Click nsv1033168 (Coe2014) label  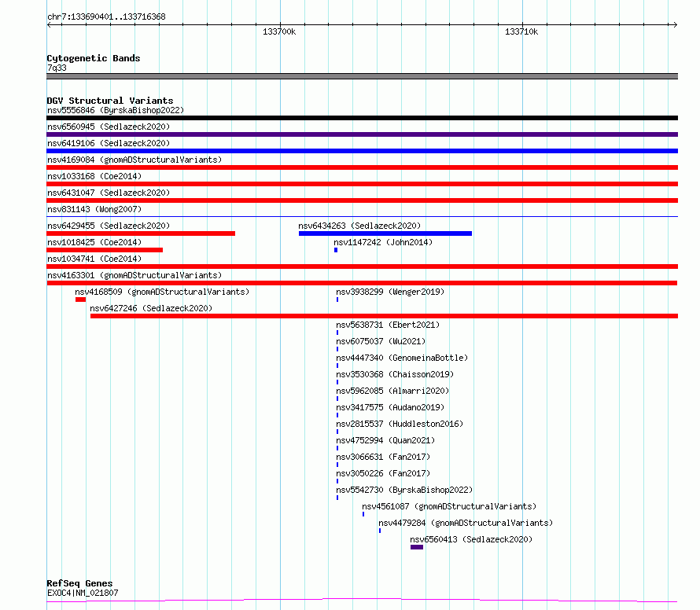point(94,176)
